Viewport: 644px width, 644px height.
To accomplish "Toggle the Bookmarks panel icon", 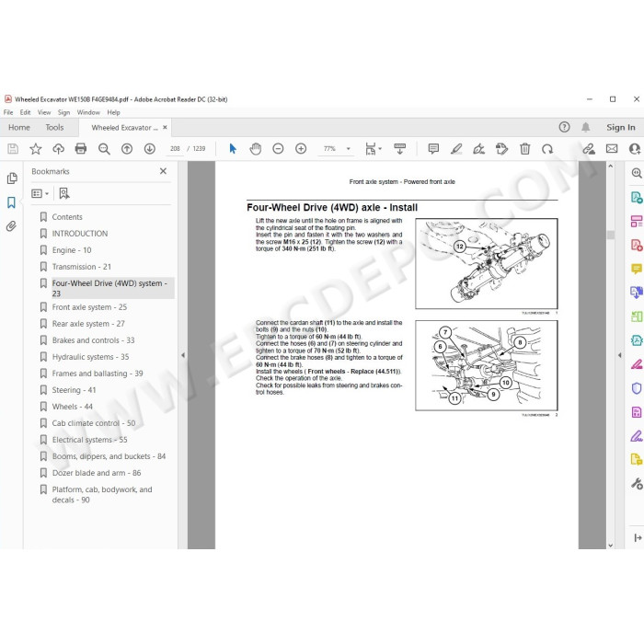I will [x=11, y=202].
